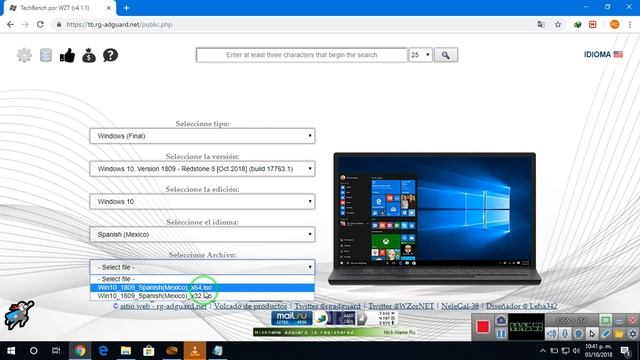Click the Windows 10 laptop image
The height and width of the screenshot is (360, 640).
pyautogui.click(x=435, y=219)
